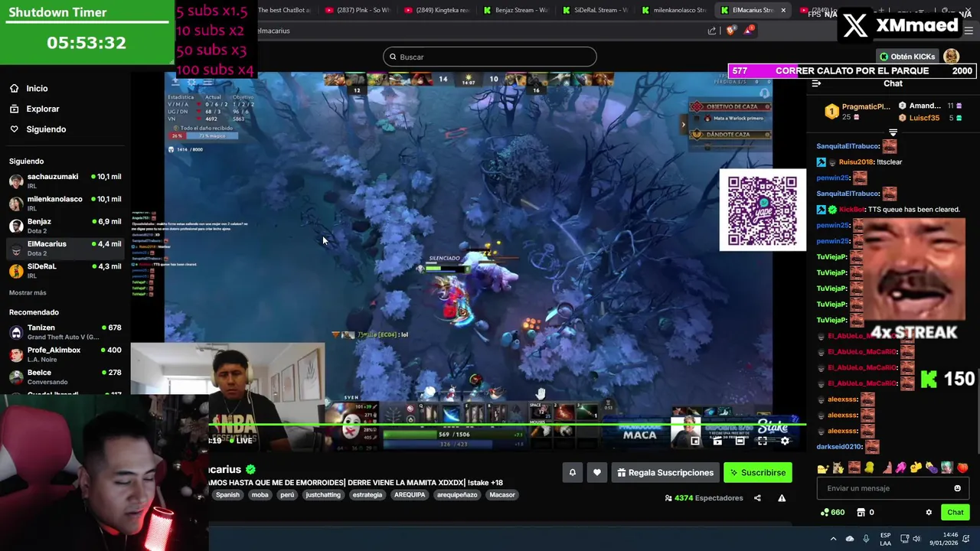
Task: Open the chat shop icon
Action: (x=861, y=513)
